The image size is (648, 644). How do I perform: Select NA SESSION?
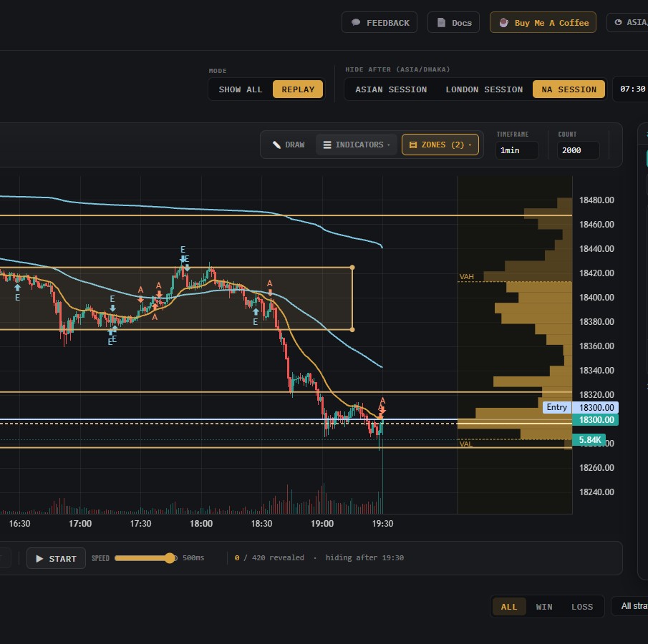point(569,89)
